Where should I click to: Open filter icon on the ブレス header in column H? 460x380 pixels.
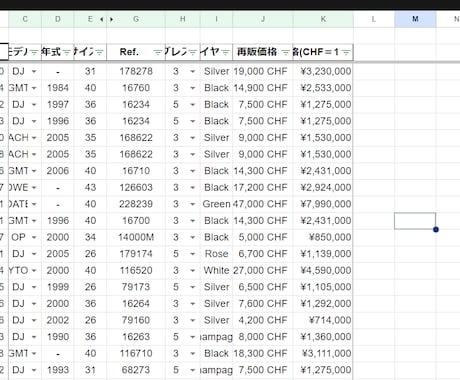[x=193, y=52]
